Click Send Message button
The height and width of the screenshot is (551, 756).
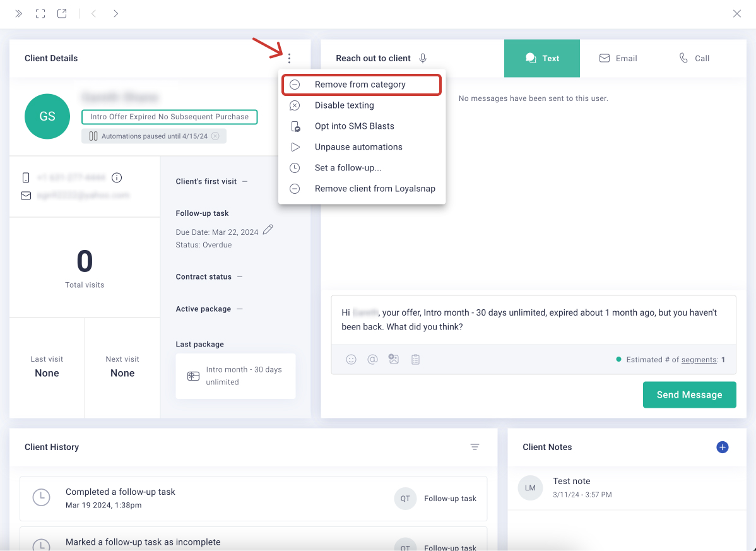pos(690,395)
